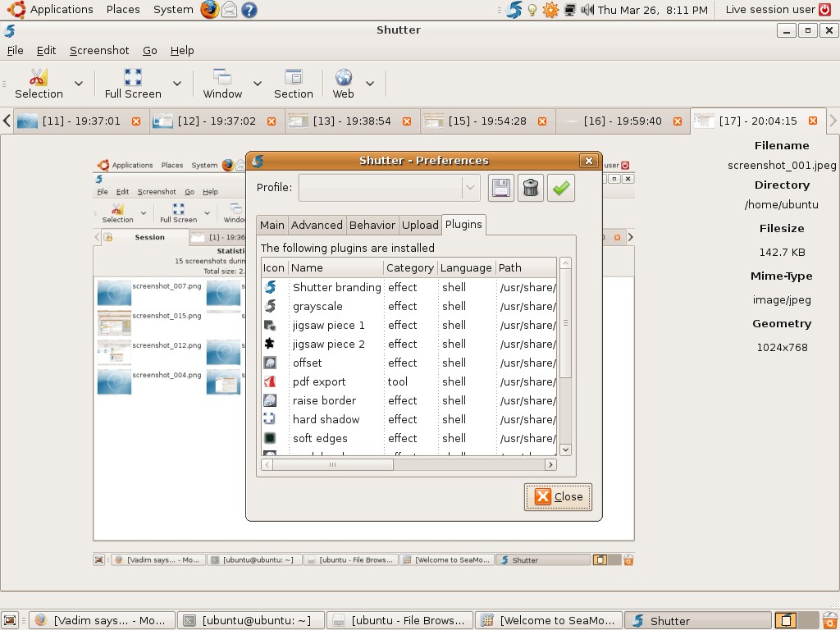Sort plugins by Language column header
Image resolution: width=840 pixels, height=630 pixels.
(466, 267)
